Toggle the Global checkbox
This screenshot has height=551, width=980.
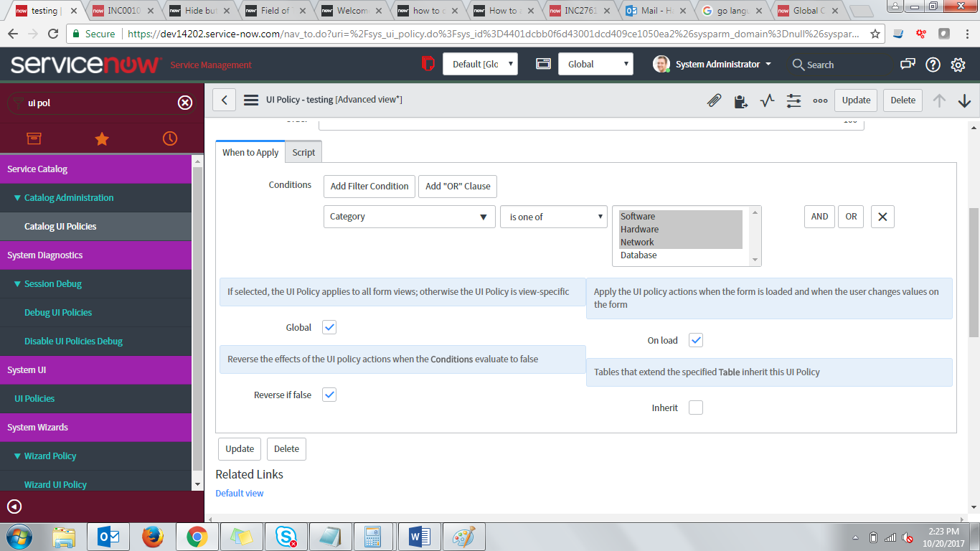tap(329, 326)
